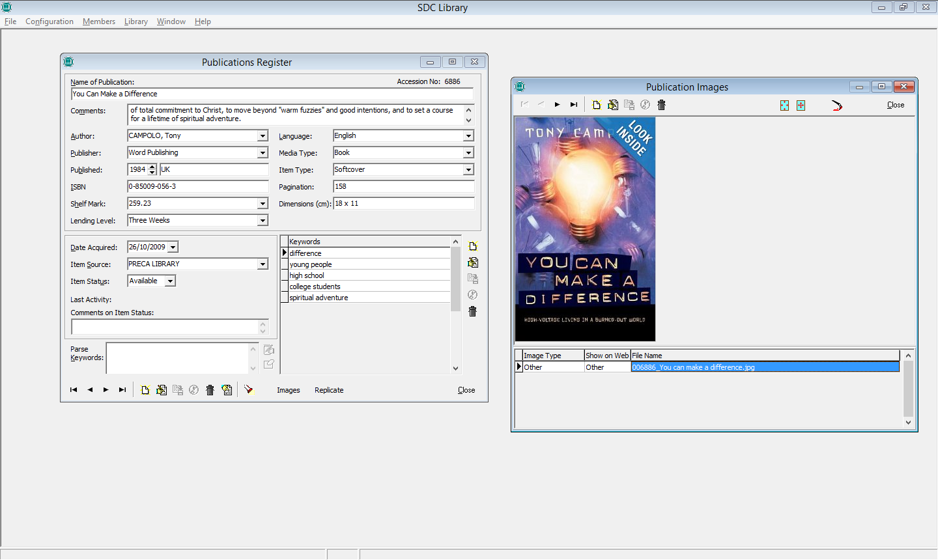Open Item Status dropdown showing Available

coord(170,281)
